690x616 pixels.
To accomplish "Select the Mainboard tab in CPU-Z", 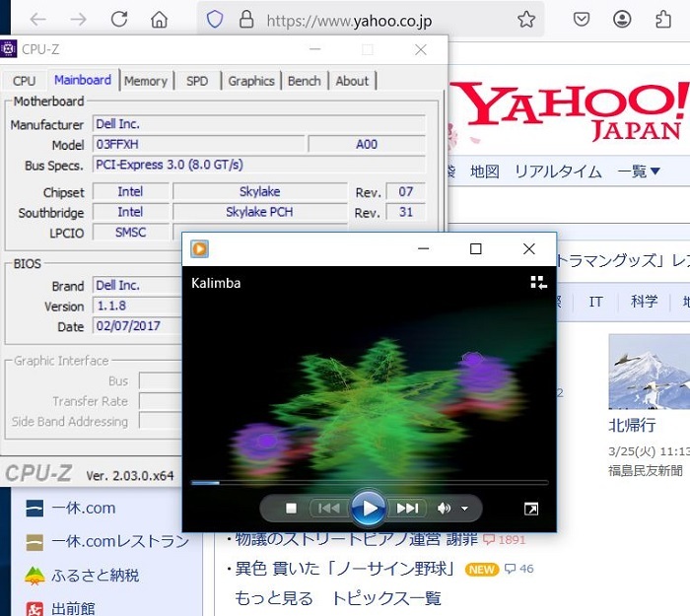I will (83, 80).
